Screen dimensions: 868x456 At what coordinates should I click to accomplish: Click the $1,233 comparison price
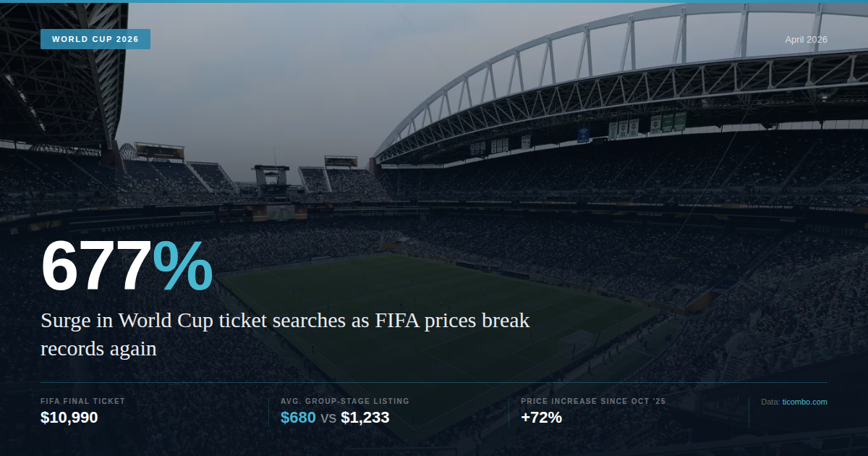click(365, 418)
